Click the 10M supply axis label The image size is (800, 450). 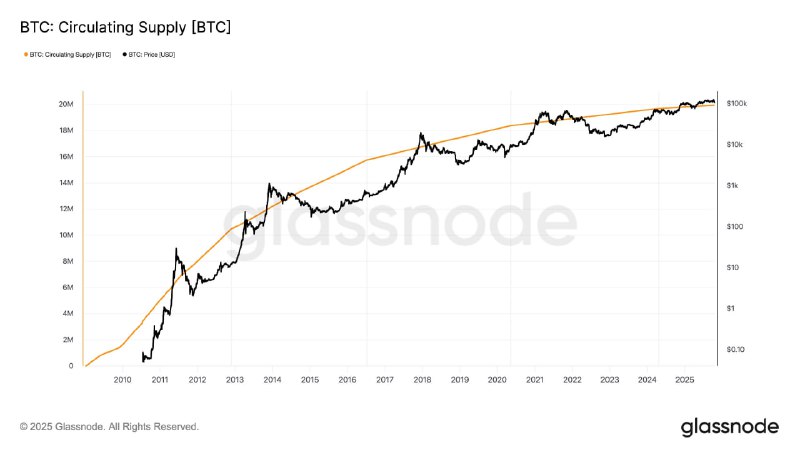click(65, 235)
